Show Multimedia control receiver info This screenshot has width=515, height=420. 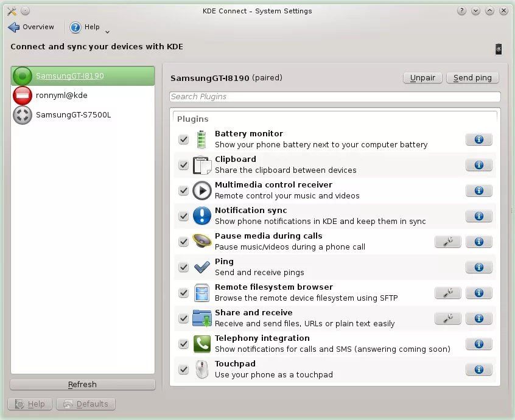point(479,191)
